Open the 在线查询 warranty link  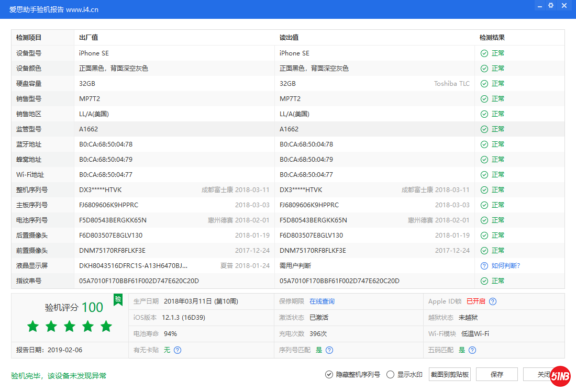pyautogui.click(x=322, y=301)
